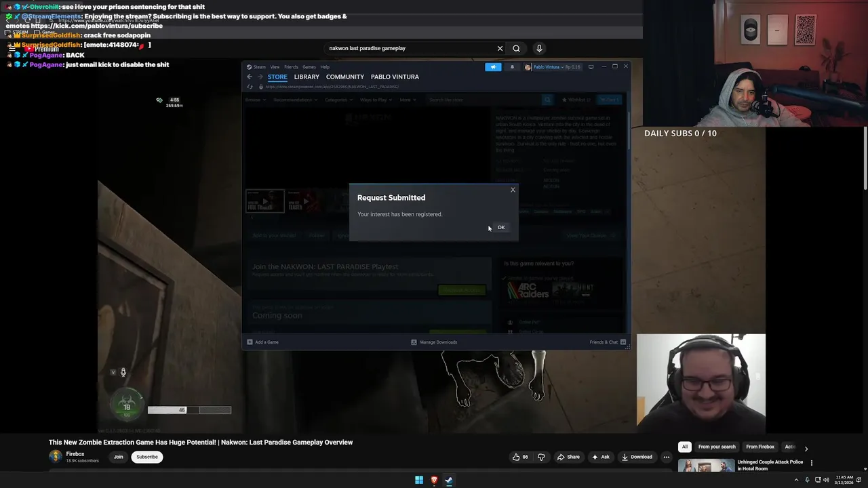Open Manage Downloads in Steam

434,342
